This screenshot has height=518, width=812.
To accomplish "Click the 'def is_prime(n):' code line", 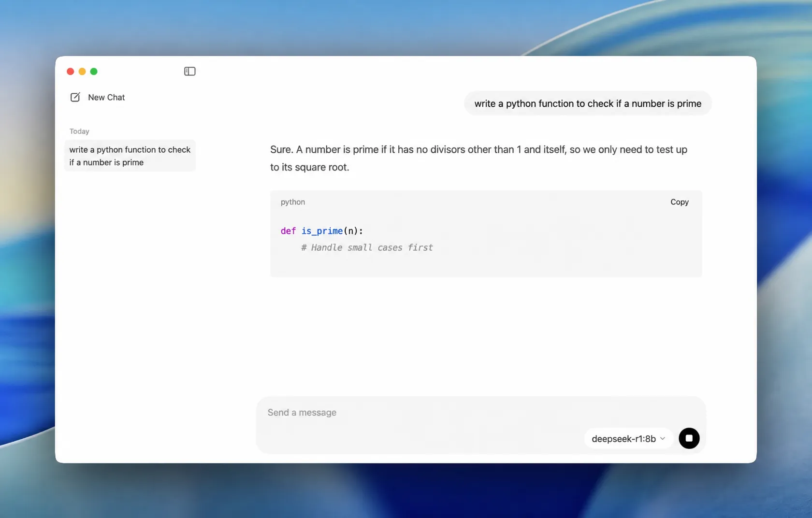I will click(x=321, y=231).
